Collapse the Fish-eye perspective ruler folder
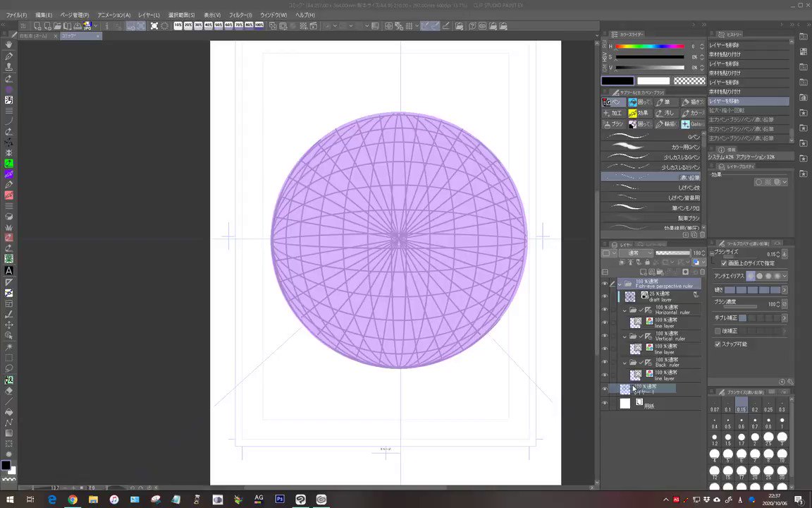The width and height of the screenshot is (812, 508). (x=620, y=284)
